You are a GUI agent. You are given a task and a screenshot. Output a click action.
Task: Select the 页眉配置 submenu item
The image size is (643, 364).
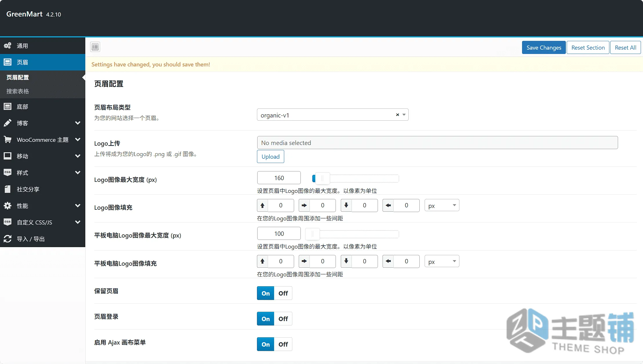coord(43,77)
